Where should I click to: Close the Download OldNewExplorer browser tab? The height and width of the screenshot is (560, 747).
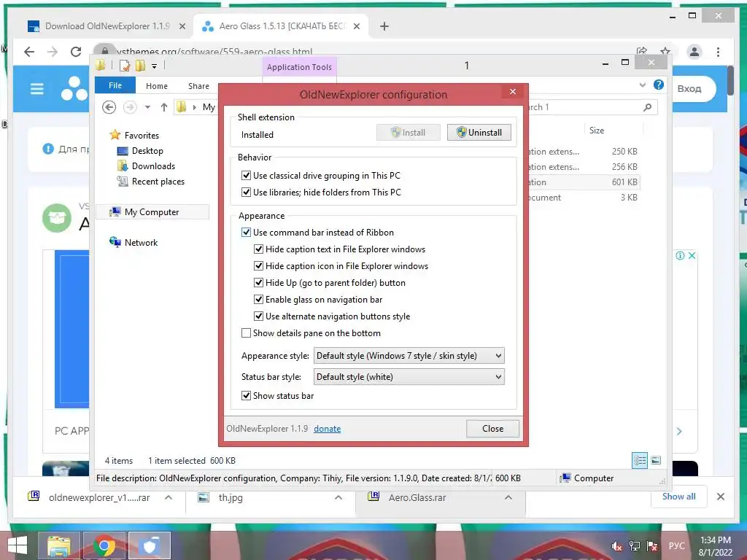(182, 26)
